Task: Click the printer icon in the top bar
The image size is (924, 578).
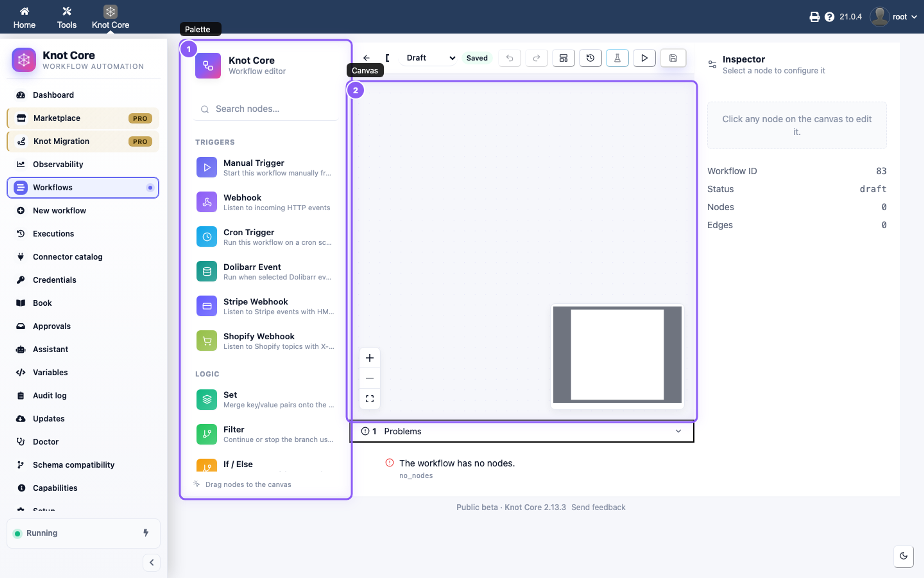Action: (x=814, y=17)
